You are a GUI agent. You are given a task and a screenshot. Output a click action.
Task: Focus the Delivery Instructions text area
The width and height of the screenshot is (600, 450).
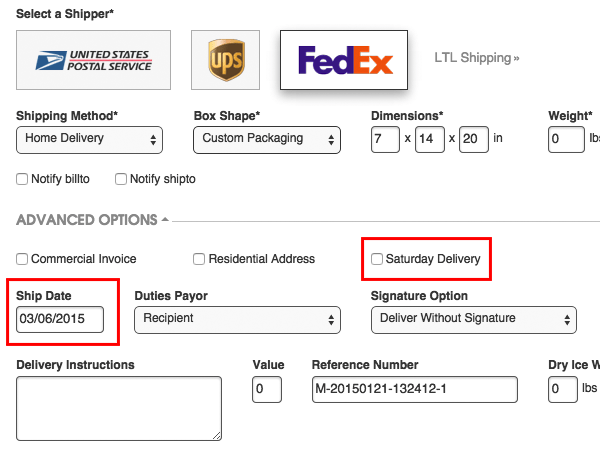pos(119,408)
